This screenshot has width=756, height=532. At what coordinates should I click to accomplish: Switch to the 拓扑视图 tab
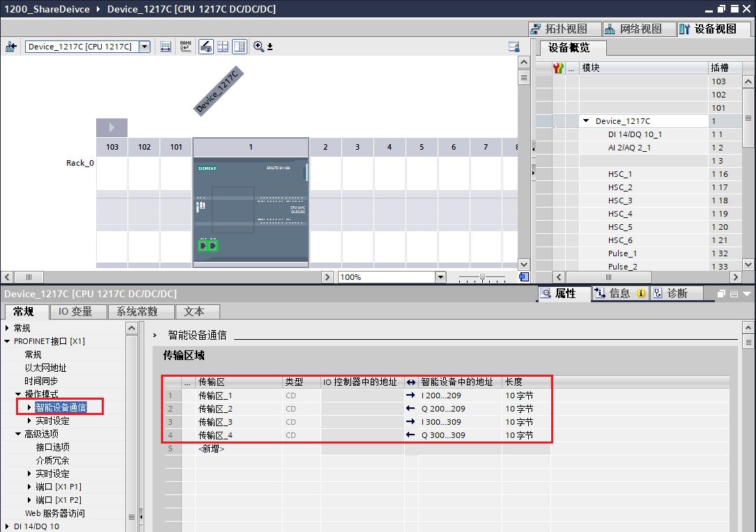(x=564, y=29)
